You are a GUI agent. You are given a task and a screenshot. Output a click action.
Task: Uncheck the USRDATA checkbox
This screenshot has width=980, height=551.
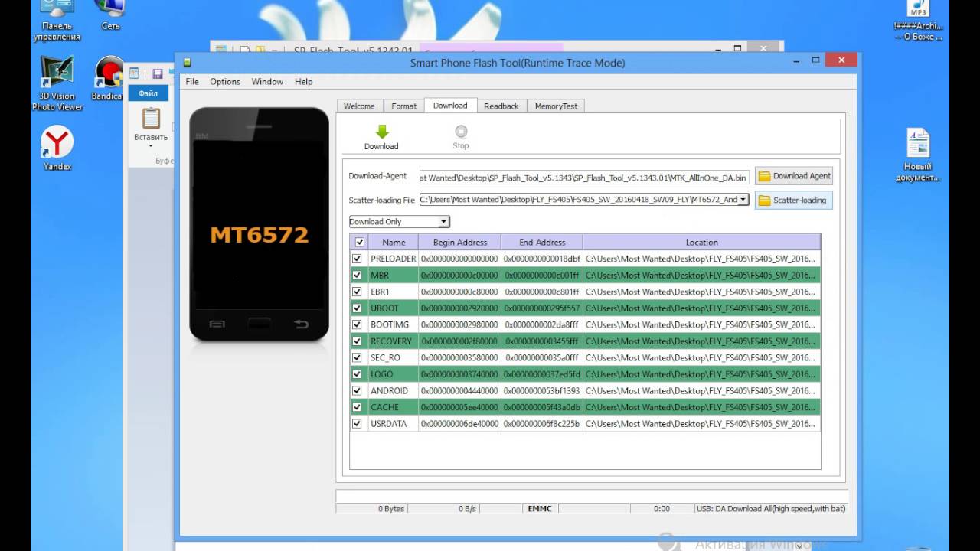pyautogui.click(x=357, y=423)
